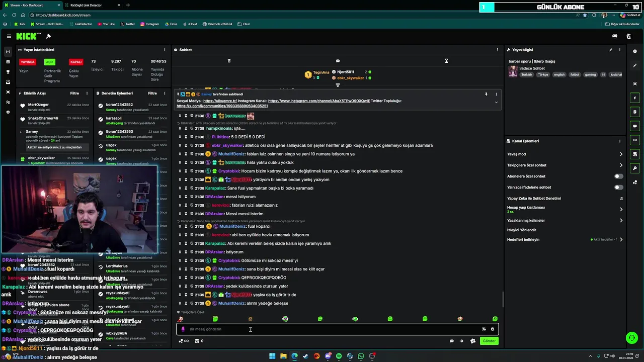Open the Etkinlik Akışı Filtre dropdown
The width and height of the screenshot is (644, 362).
pos(74,94)
